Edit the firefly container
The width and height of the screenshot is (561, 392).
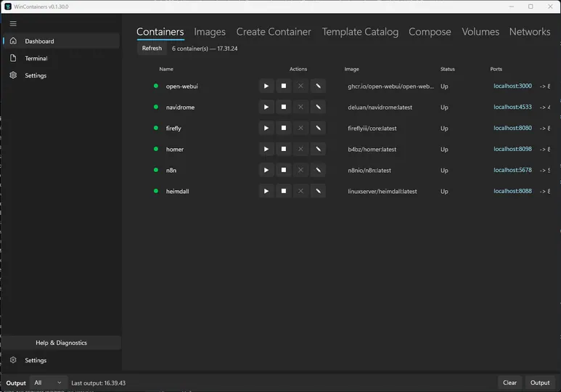318,128
